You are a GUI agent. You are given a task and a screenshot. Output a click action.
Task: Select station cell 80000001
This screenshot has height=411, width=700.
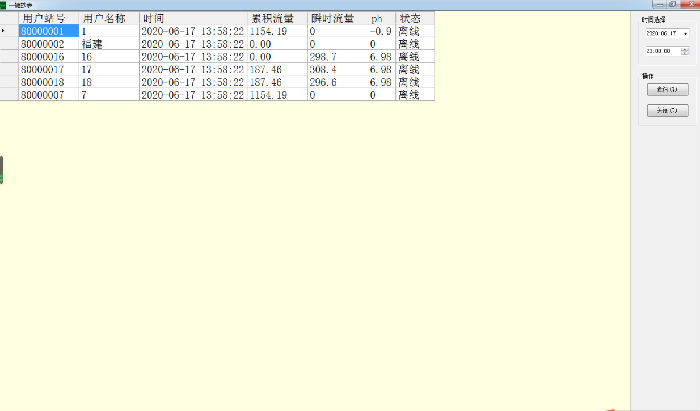click(x=48, y=32)
